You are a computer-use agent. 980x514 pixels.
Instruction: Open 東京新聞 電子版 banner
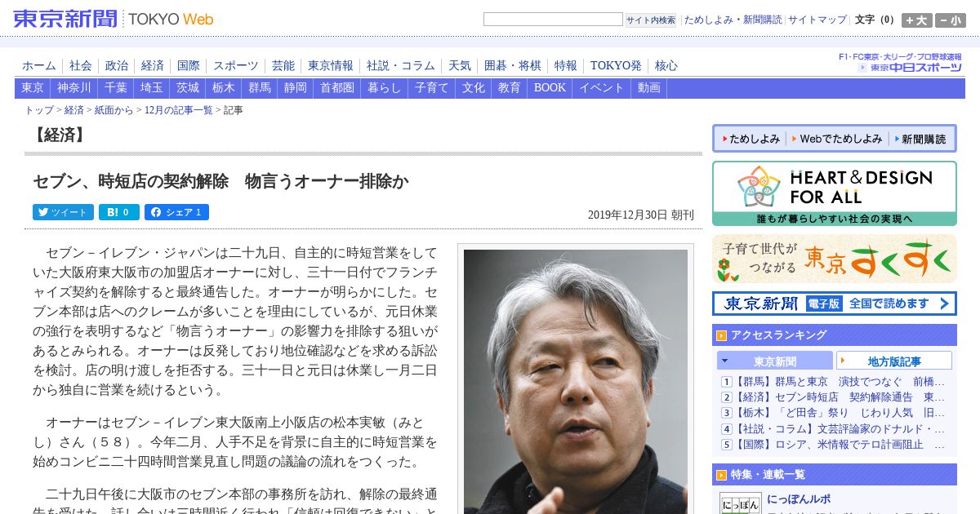(x=835, y=304)
